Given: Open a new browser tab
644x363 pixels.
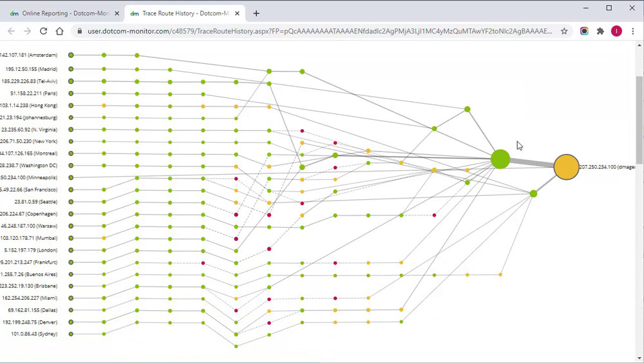Looking at the screenshot, I should pyautogui.click(x=256, y=13).
